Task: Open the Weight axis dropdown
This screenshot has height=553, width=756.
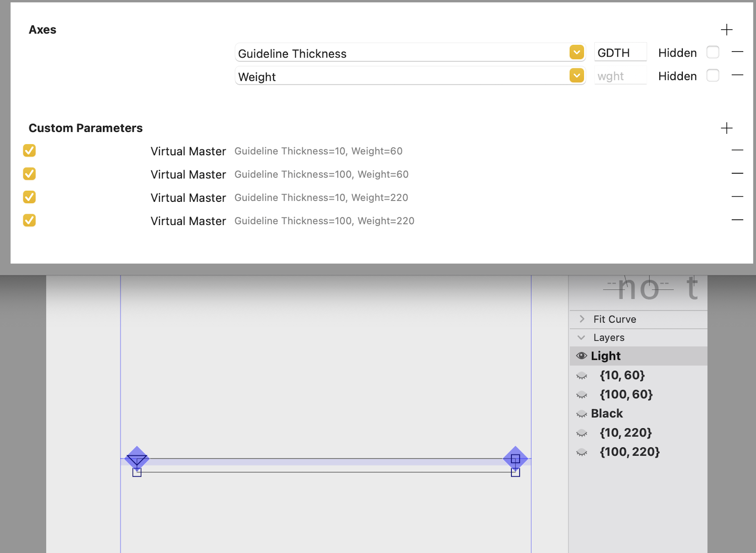Action: tap(576, 75)
